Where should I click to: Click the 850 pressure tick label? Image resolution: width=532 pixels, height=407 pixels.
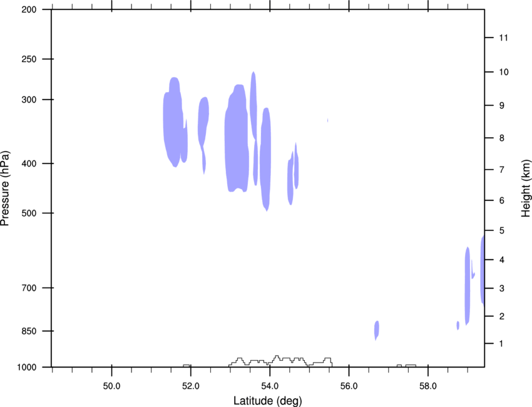click(x=29, y=331)
